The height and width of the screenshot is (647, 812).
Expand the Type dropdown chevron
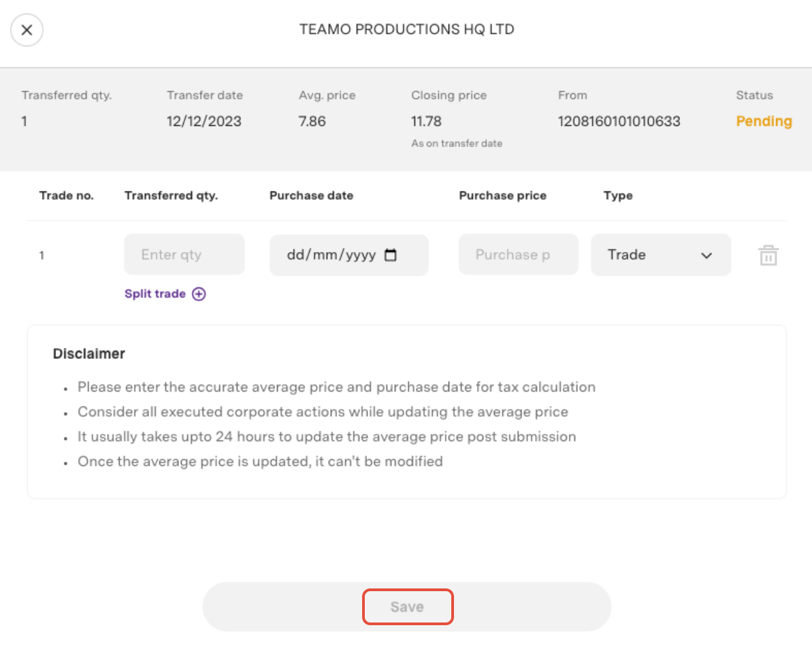[707, 255]
